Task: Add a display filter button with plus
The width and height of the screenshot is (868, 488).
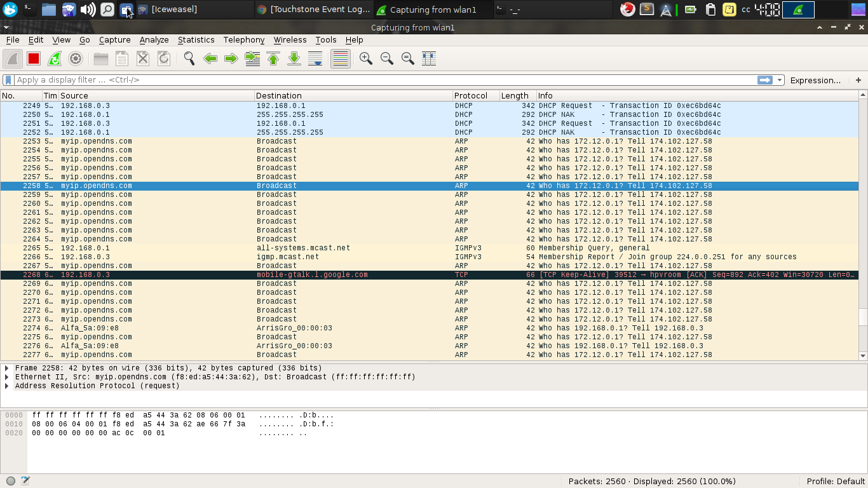Action: pos(858,80)
